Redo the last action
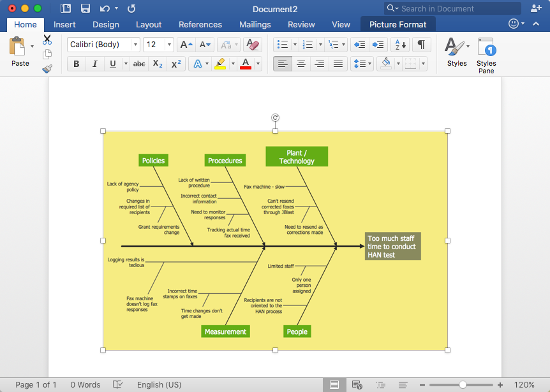The height and width of the screenshot is (392, 550). (131, 8)
